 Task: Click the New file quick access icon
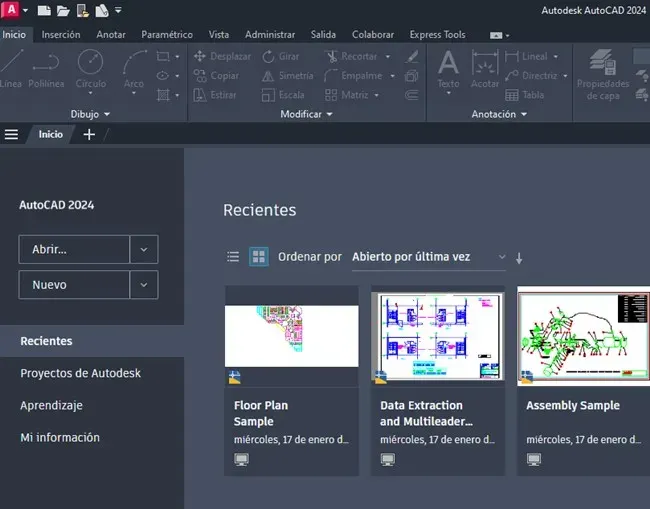[x=44, y=10]
